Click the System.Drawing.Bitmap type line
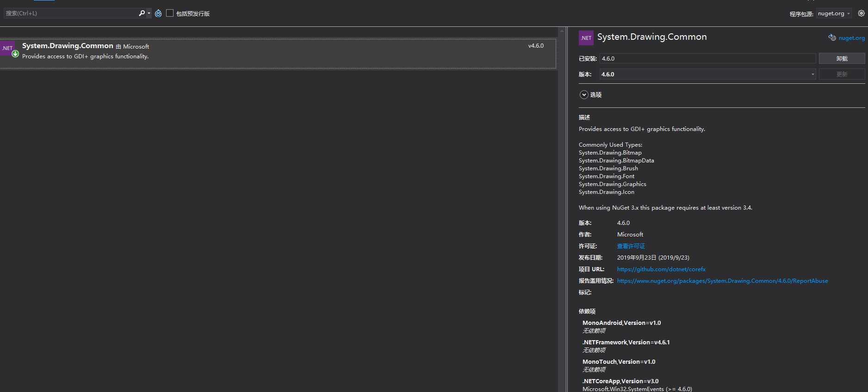 pos(610,153)
